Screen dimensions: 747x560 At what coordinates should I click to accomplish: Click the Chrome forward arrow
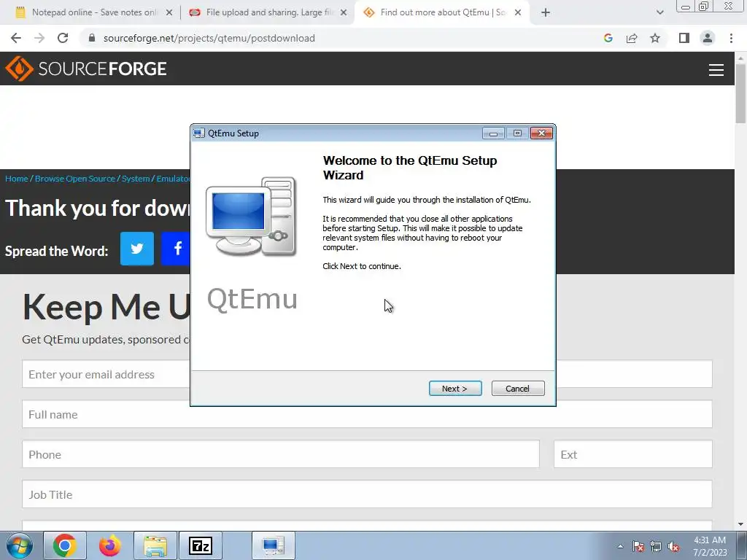(x=39, y=38)
